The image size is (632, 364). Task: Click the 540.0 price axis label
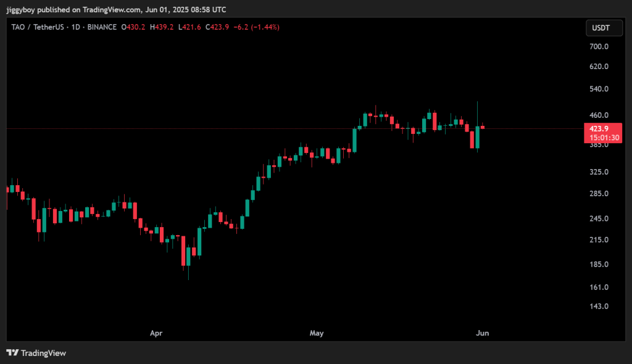click(x=599, y=89)
